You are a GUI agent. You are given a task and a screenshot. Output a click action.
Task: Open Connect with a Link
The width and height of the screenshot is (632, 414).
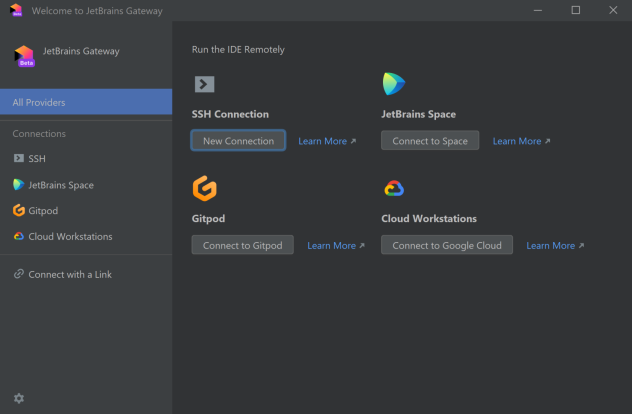coord(70,274)
